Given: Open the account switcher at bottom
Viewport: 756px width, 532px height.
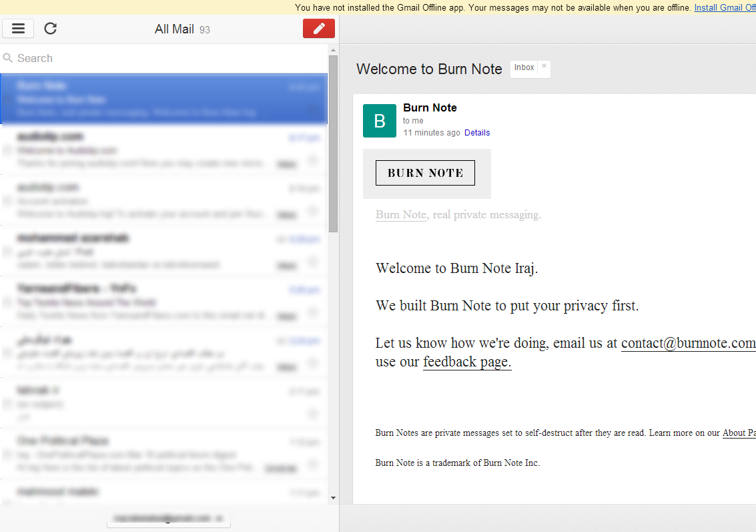Looking at the screenshot, I should [168, 519].
